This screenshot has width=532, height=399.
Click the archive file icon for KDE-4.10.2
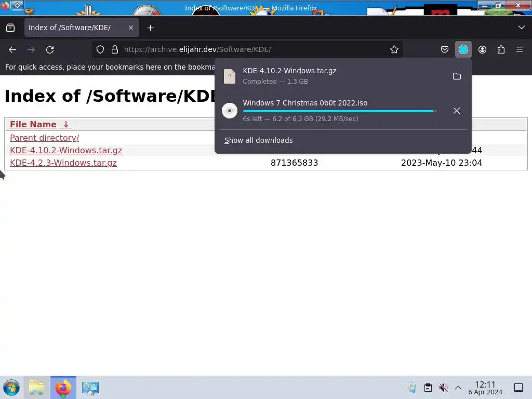[x=229, y=76]
